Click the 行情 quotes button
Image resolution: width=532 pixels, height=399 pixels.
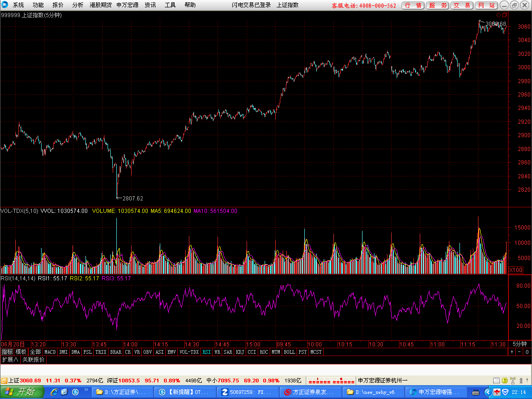pyautogui.click(x=413, y=6)
